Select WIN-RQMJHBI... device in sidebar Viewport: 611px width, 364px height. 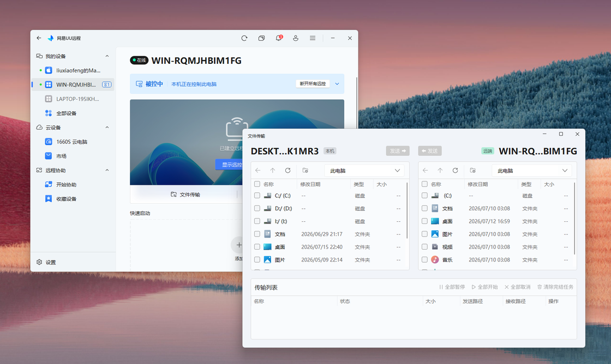pos(73,84)
